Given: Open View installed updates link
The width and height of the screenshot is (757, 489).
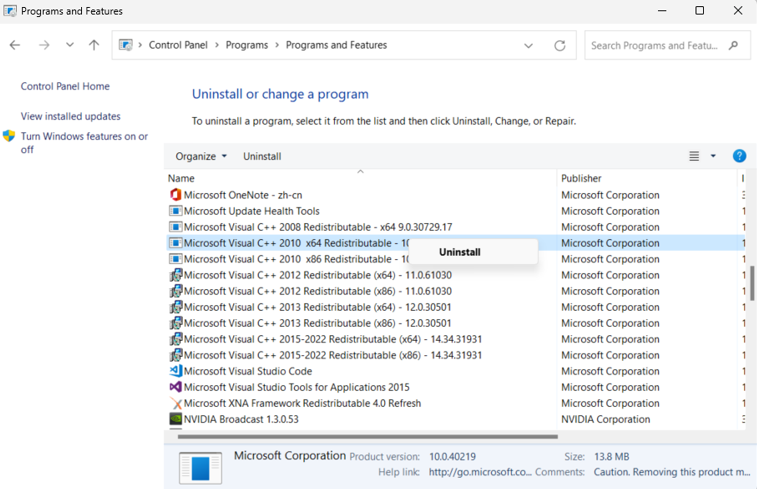Looking at the screenshot, I should (x=70, y=116).
